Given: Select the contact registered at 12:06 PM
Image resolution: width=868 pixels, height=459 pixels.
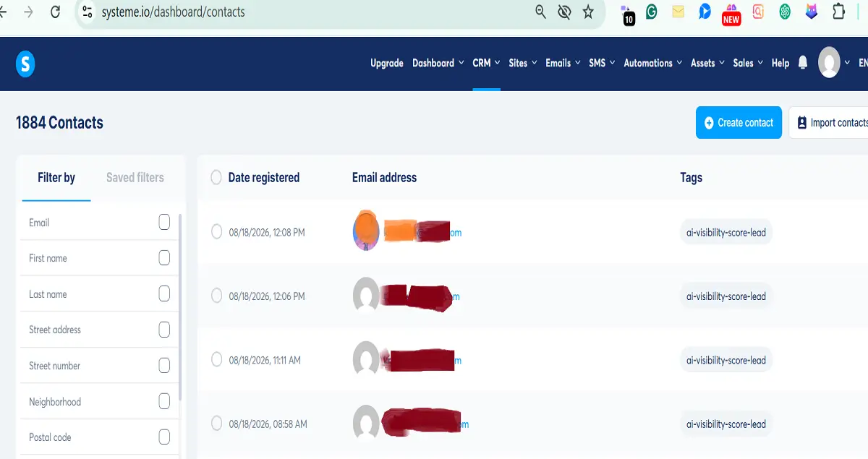Looking at the screenshot, I should tap(216, 295).
